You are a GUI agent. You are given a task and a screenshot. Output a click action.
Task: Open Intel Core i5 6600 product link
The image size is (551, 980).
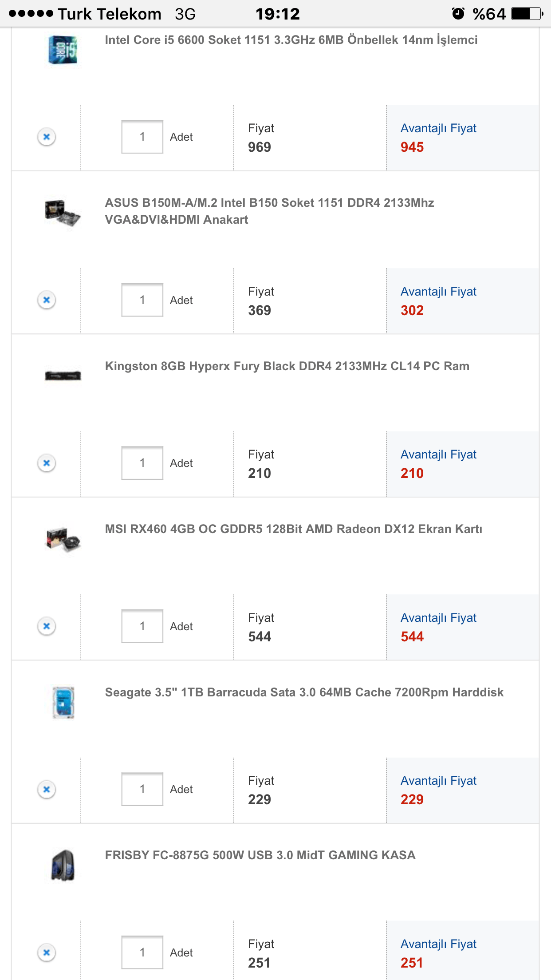(x=291, y=40)
